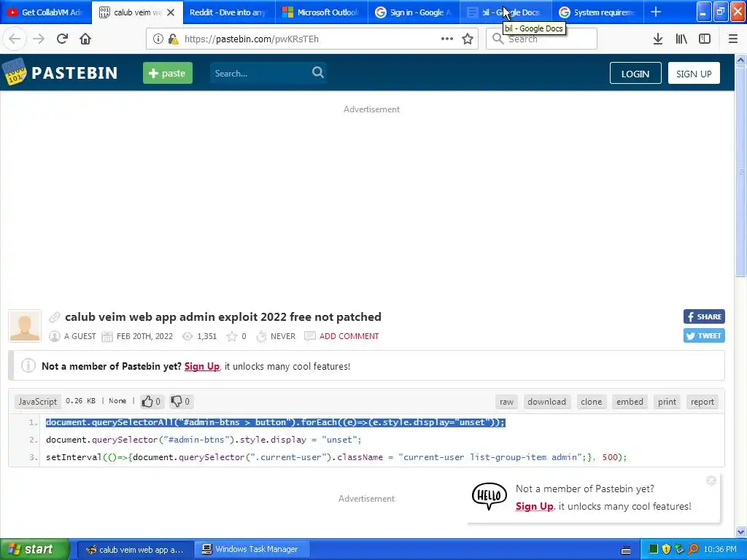Print the paste
747x560 pixels.
click(667, 402)
